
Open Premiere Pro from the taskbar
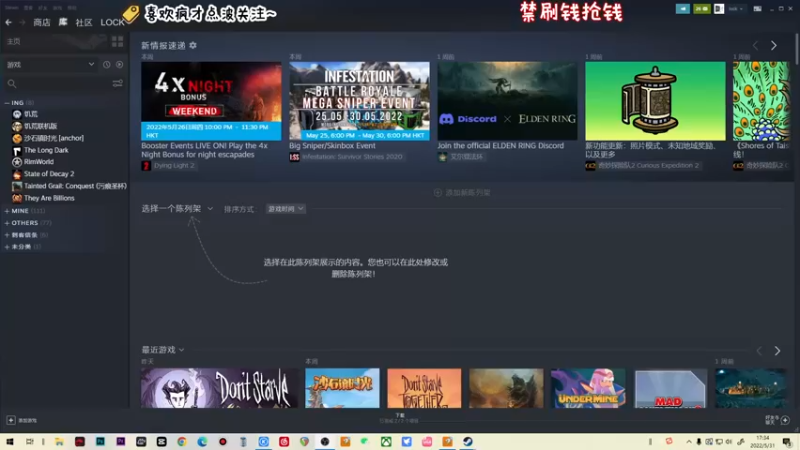(120, 441)
